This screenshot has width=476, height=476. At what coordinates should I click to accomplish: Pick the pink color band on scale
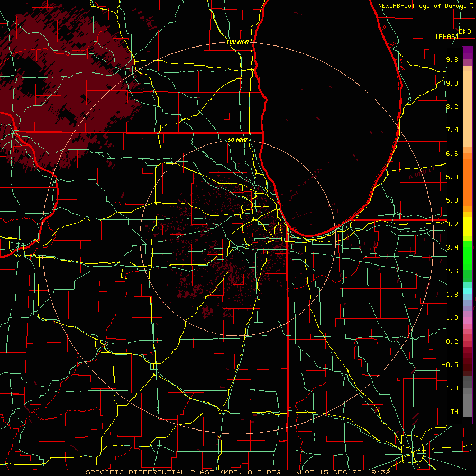click(x=467, y=321)
